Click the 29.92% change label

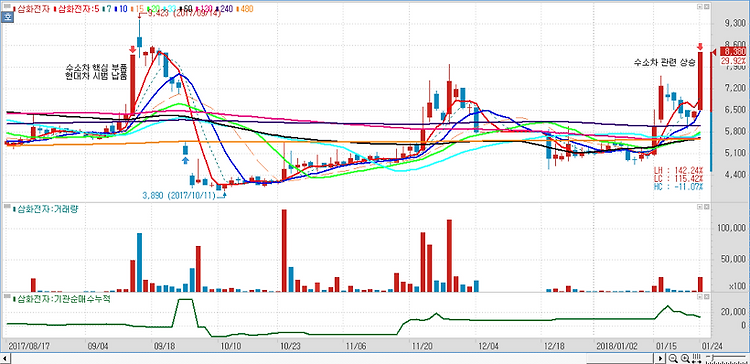point(733,60)
